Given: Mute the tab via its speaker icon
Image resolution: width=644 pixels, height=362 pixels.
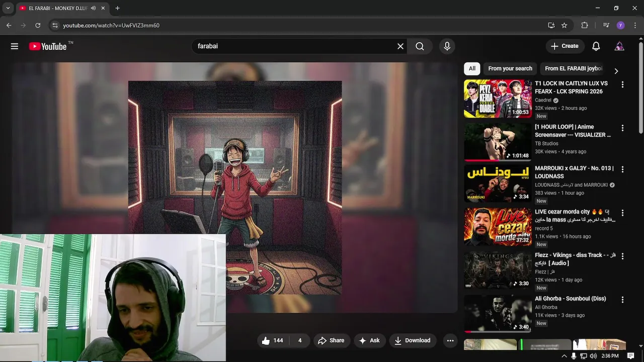Looking at the screenshot, I should click(x=93, y=8).
